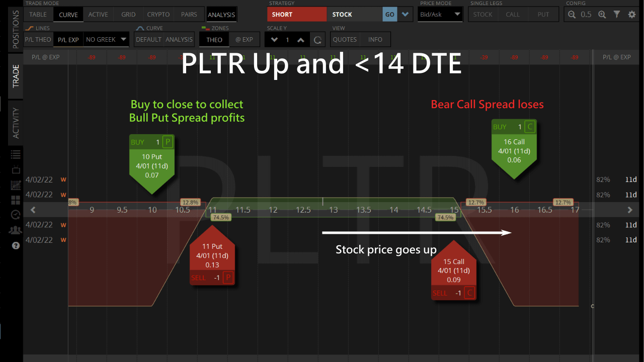Open the help question mark icon
The height and width of the screenshot is (362, 644).
[x=16, y=246]
